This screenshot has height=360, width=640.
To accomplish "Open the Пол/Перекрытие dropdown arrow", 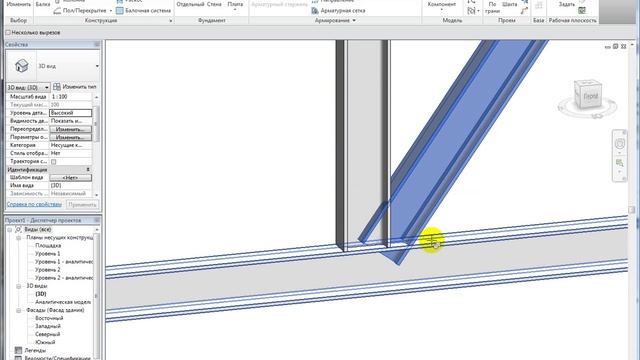I will [x=111, y=11].
